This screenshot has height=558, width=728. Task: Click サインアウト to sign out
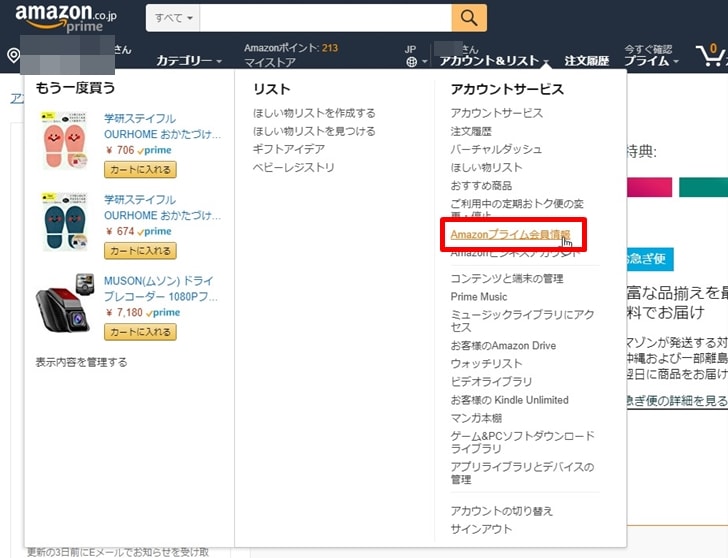[x=481, y=529]
